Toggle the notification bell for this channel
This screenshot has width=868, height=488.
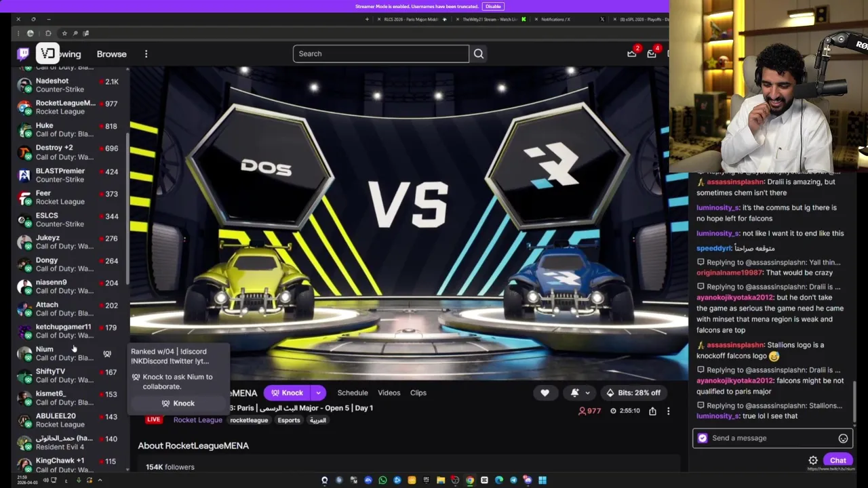pos(575,392)
